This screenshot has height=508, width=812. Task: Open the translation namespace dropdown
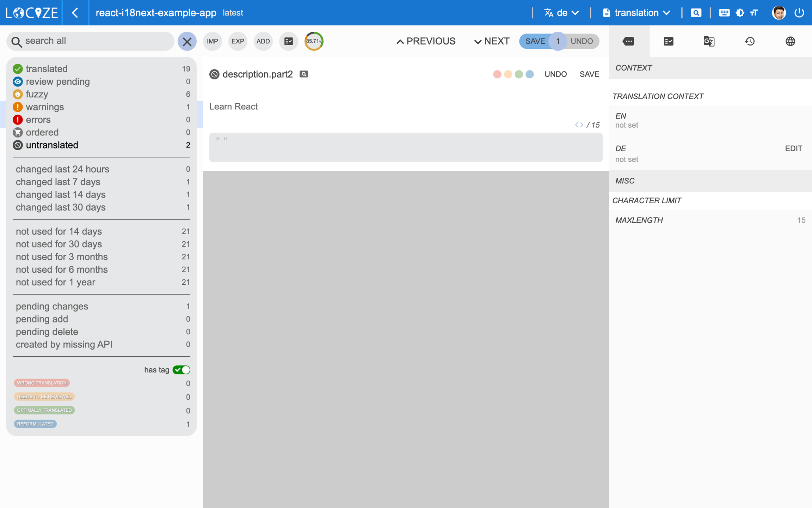coord(636,13)
